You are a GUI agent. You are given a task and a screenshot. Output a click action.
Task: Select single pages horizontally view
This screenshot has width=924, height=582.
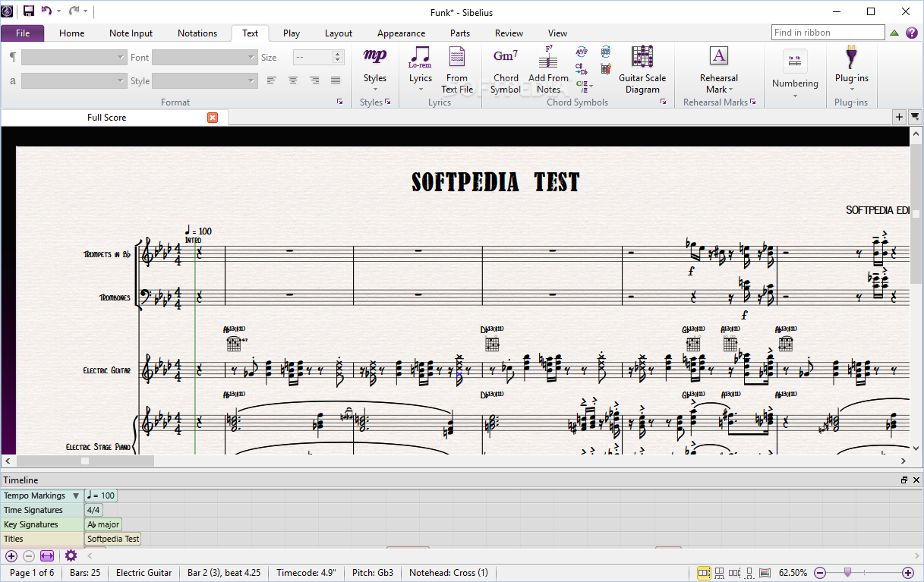pyautogui.click(x=735, y=573)
